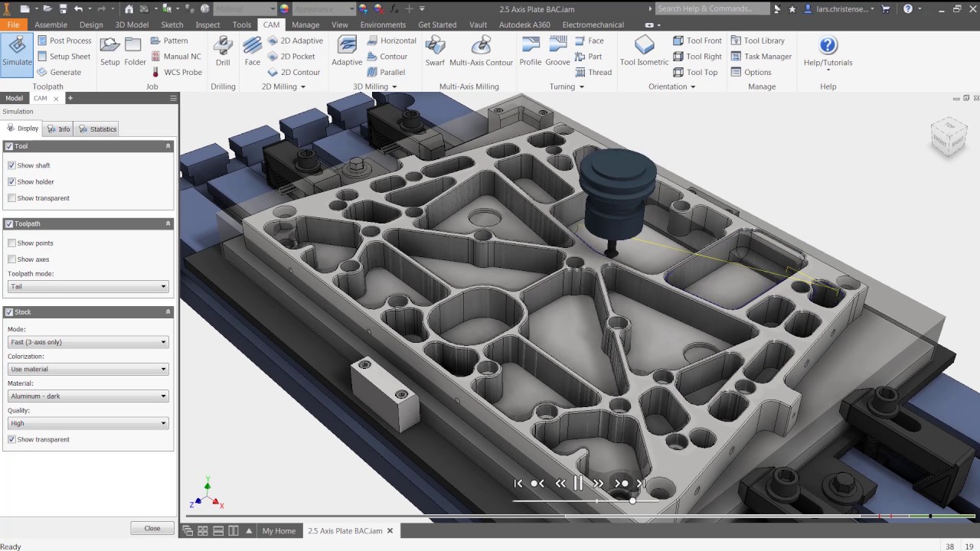
Task: Expand the stock Material dropdown
Action: coord(88,396)
